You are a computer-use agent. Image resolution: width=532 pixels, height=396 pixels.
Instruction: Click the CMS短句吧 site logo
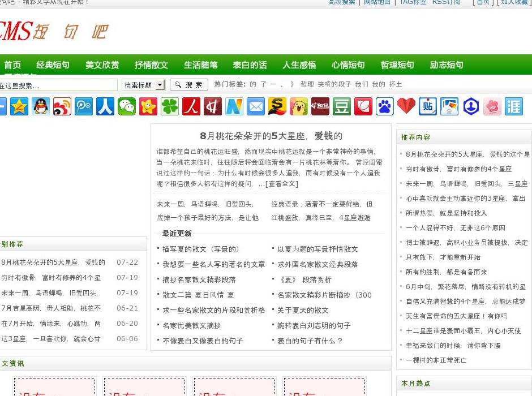tap(54, 31)
